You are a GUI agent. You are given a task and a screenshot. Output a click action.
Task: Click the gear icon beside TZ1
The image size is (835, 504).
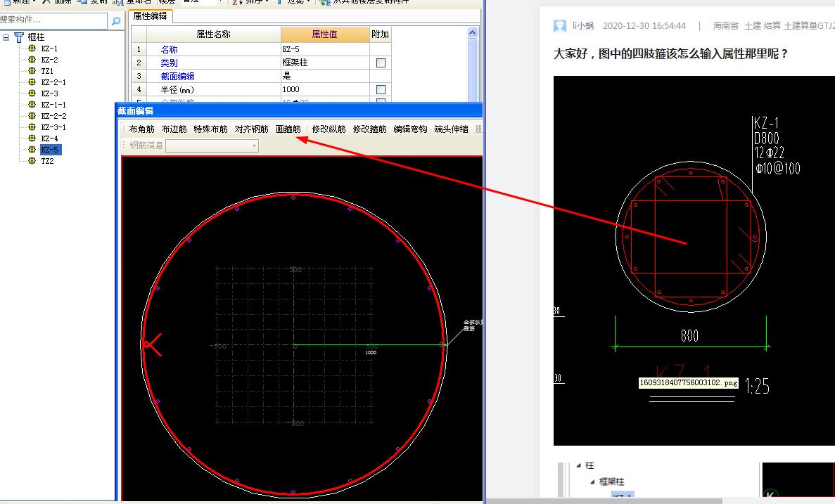coord(32,71)
